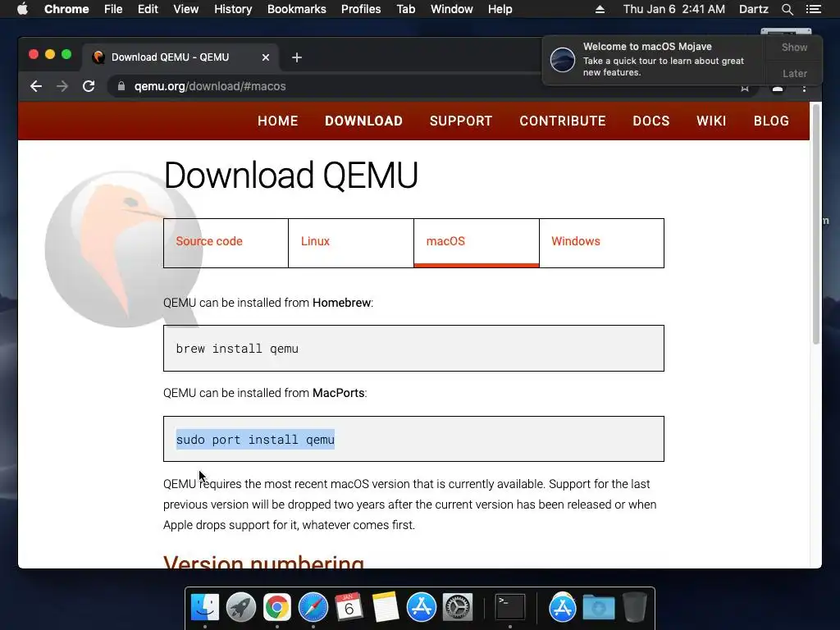
Task: Click the Dartz user name in menu bar
Action: tap(753, 9)
